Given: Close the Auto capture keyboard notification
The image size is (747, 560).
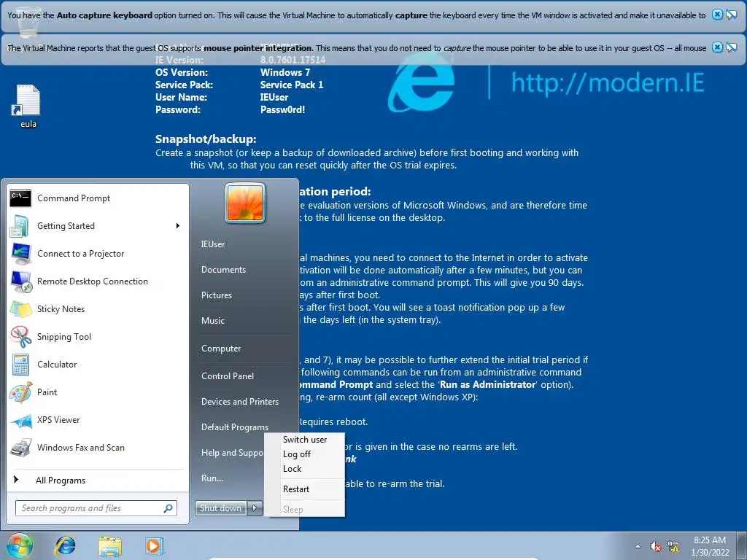Looking at the screenshot, I should click(x=717, y=15).
